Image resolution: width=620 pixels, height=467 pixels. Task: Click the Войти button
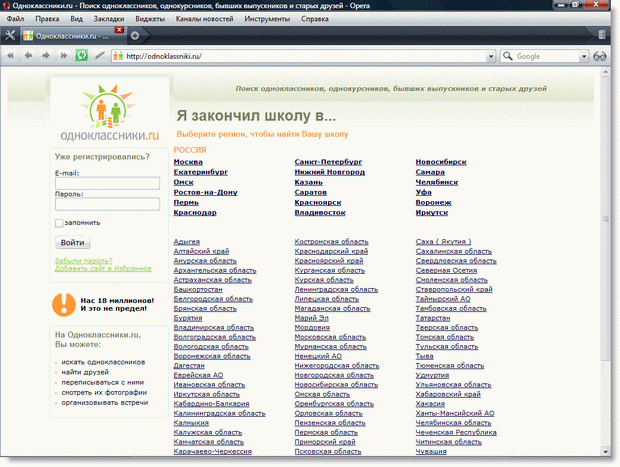coord(72,242)
